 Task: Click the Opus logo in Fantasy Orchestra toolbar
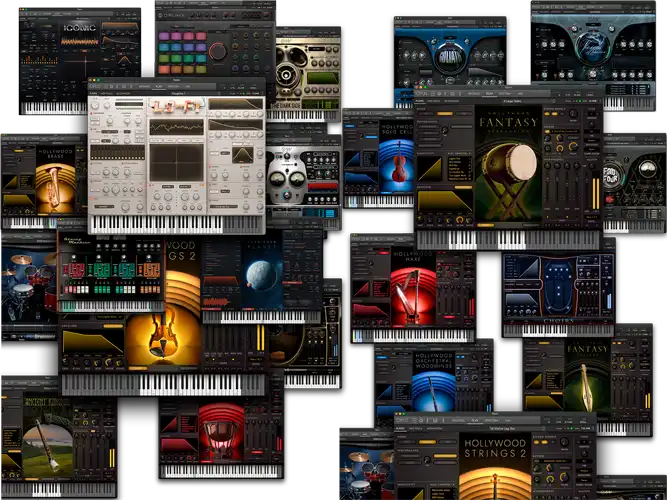[x=421, y=94]
